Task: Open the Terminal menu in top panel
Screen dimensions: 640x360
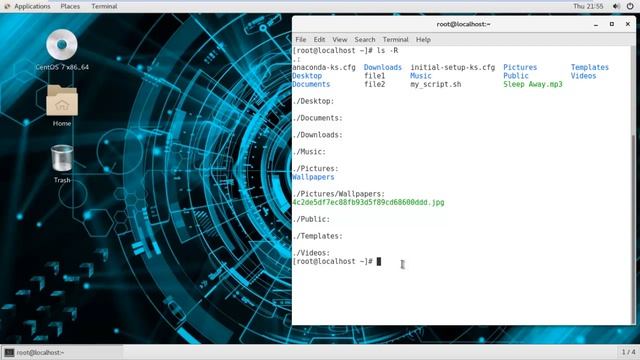Action: coord(104,6)
